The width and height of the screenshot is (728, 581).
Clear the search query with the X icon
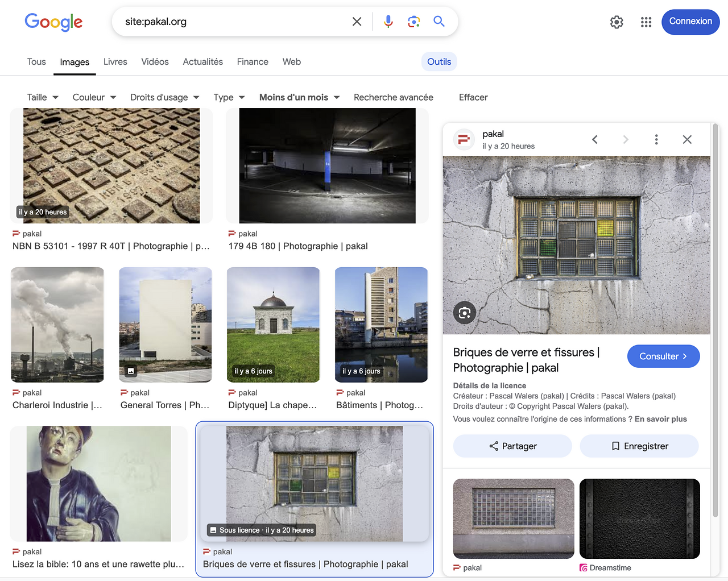tap(357, 21)
